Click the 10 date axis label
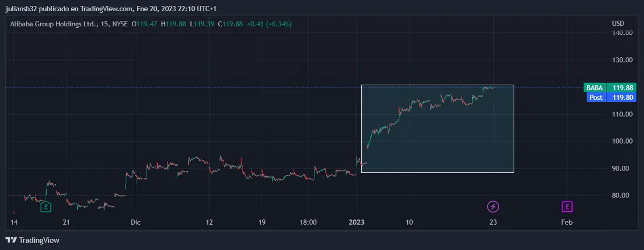Screen dimensions: 644x250 click(x=409, y=222)
